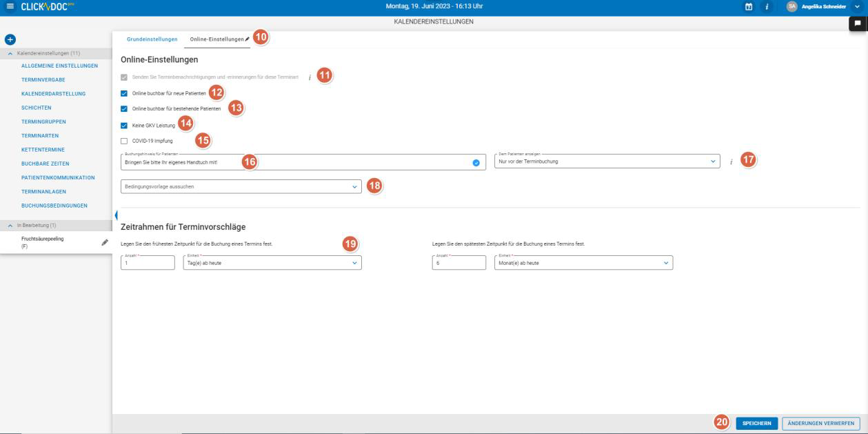This screenshot has width=868, height=434.
Task: Click the SPEICHERN button
Action: [x=756, y=424]
